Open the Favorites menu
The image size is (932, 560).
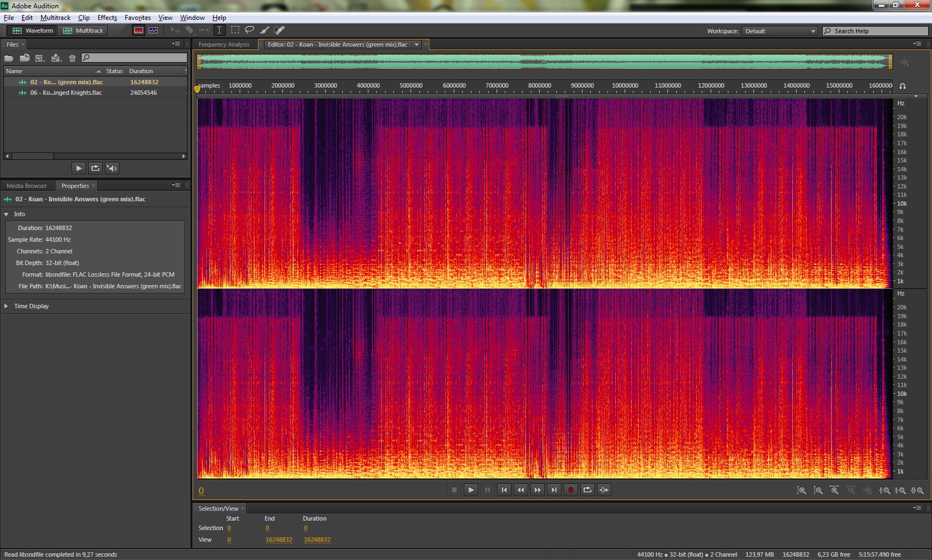138,18
